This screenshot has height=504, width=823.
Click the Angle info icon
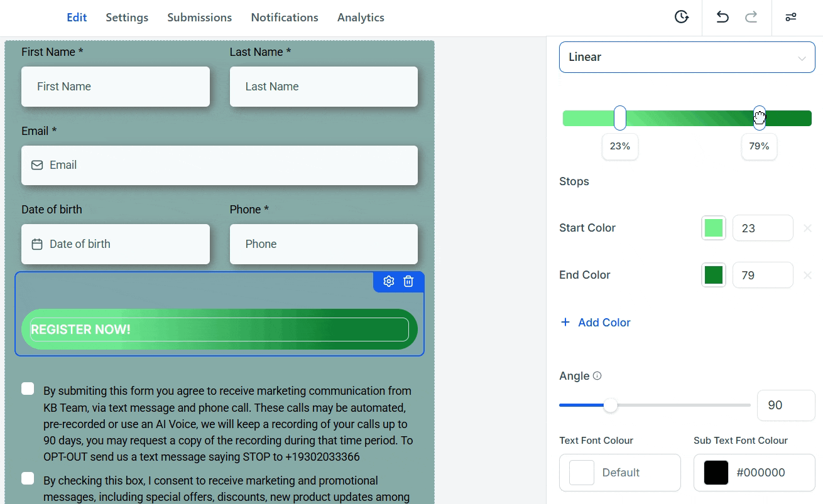[x=597, y=376]
